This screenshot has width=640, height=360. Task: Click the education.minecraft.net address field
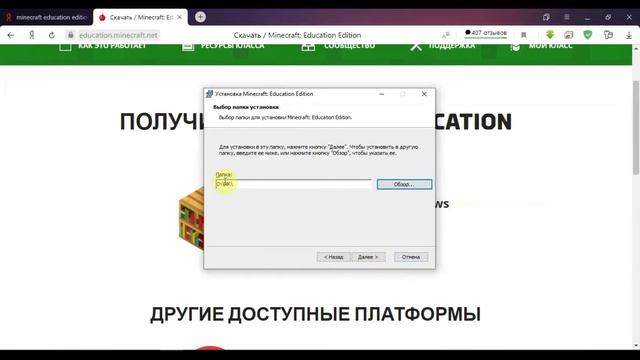[x=118, y=35]
